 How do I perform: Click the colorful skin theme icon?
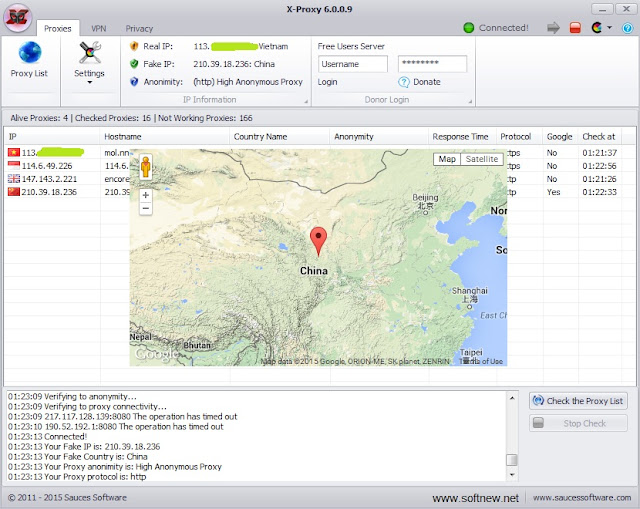point(597,28)
